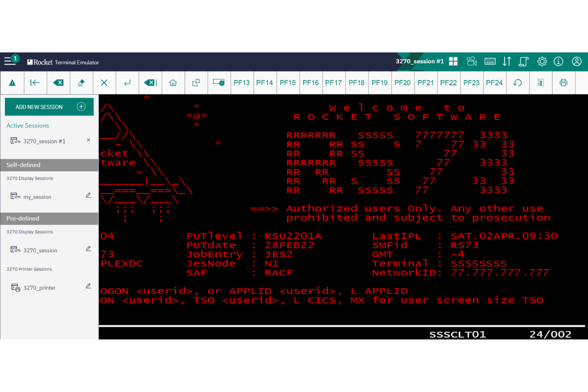This screenshot has width=588, height=392.
Task: Edit my_session with the pencil icon
Action: [x=88, y=195]
